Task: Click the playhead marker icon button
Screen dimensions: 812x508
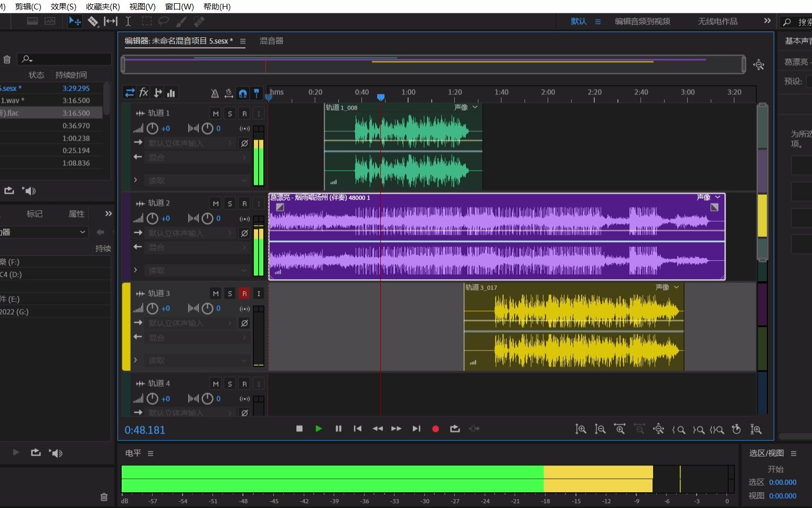Action: click(x=257, y=93)
